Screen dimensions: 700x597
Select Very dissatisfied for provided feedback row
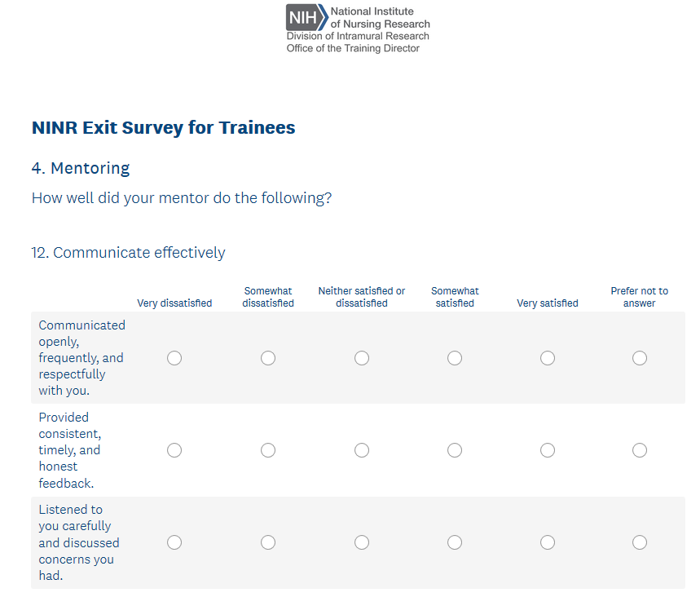point(174,450)
